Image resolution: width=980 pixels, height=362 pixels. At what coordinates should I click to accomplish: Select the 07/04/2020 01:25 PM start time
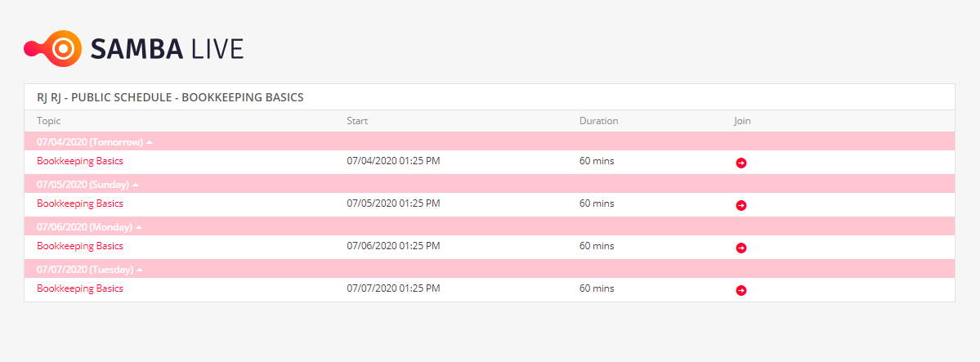394,161
